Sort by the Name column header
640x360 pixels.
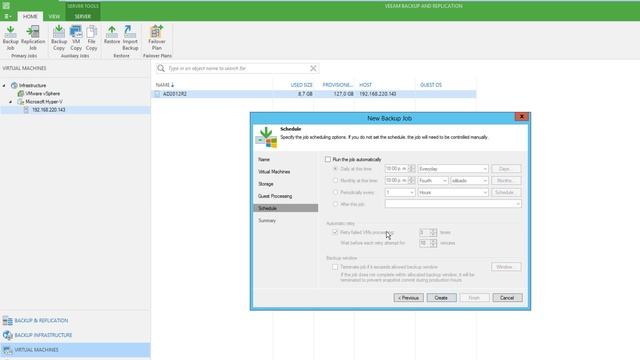pos(164,85)
